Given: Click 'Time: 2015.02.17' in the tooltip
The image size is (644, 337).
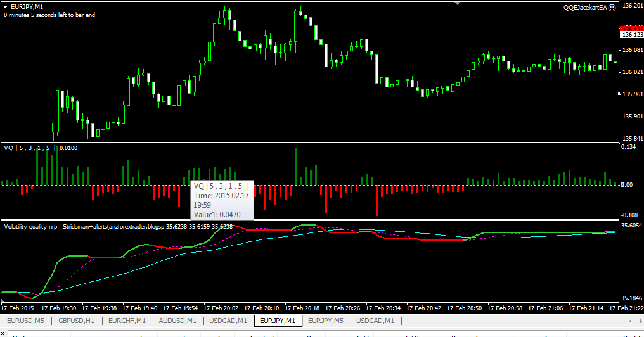Looking at the screenshot, I should tap(221, 196).
